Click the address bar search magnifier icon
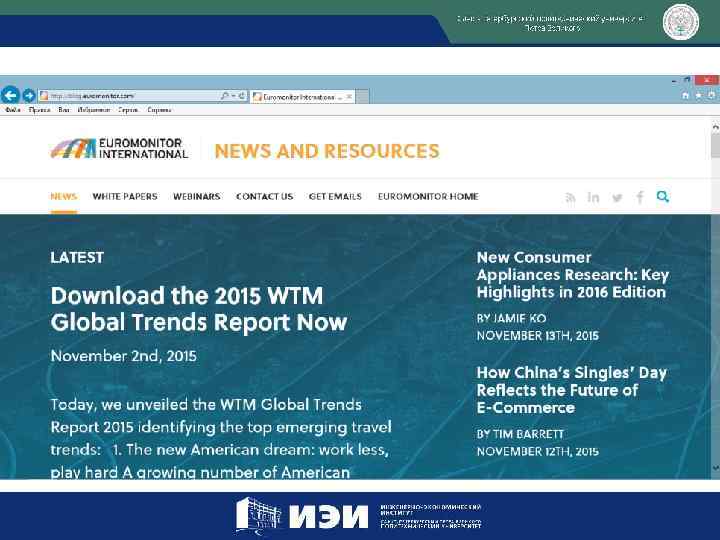The width and height of the screenshot is (720, 540). pos(224,96)
